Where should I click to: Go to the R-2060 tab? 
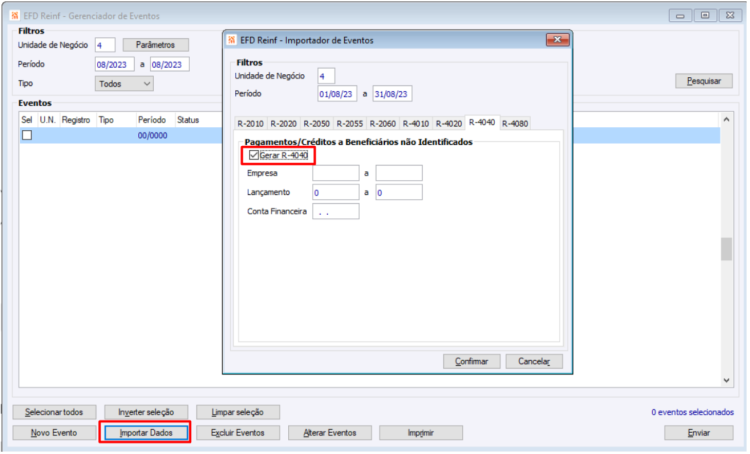click(383, 123)
